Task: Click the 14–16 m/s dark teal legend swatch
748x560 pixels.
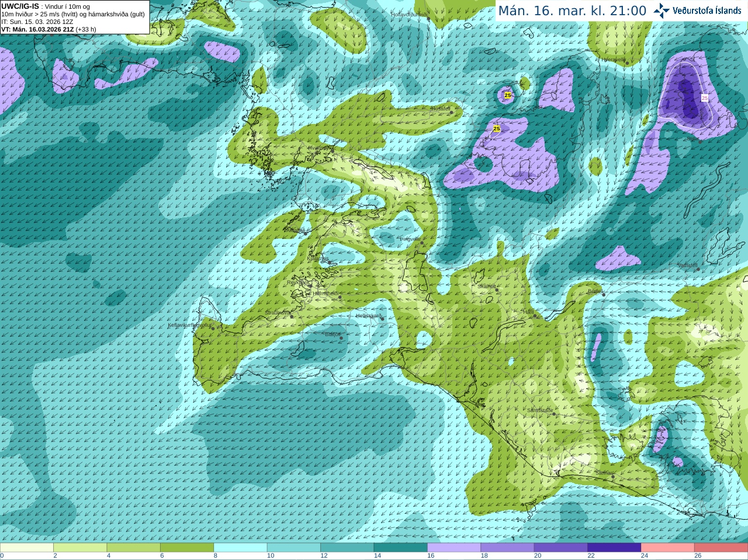Action: pyautogui.click(x=401, y=548)
